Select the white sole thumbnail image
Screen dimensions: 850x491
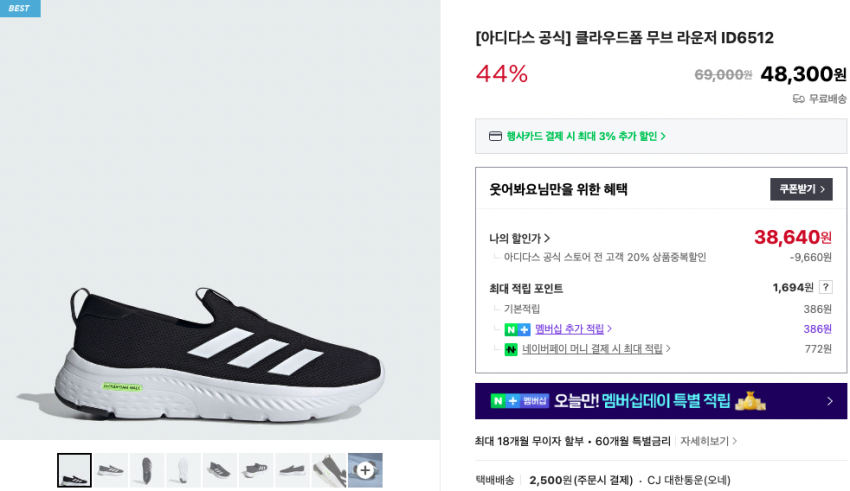tap(183, 470)
